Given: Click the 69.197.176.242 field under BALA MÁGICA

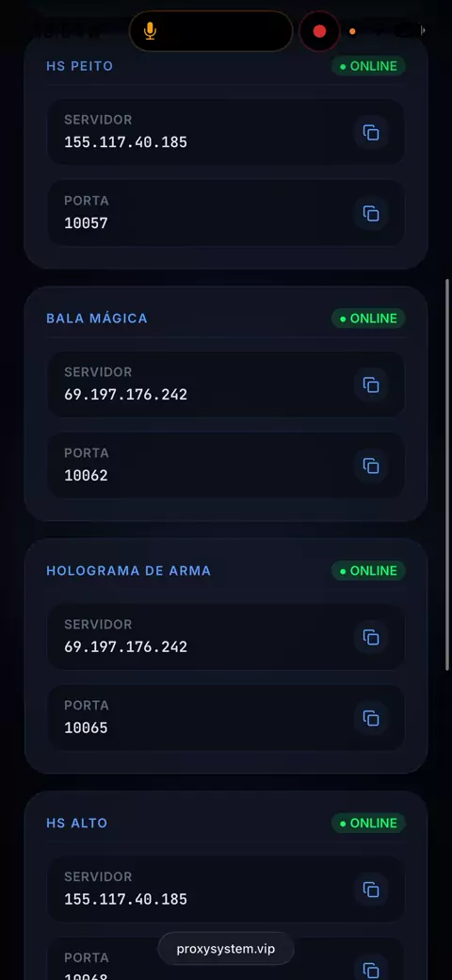Looking at the screenshot, I should pos(226,384).
